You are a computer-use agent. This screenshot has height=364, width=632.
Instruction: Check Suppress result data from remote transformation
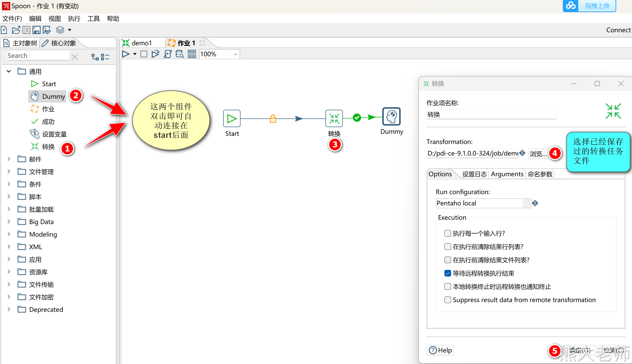point(448,300)
